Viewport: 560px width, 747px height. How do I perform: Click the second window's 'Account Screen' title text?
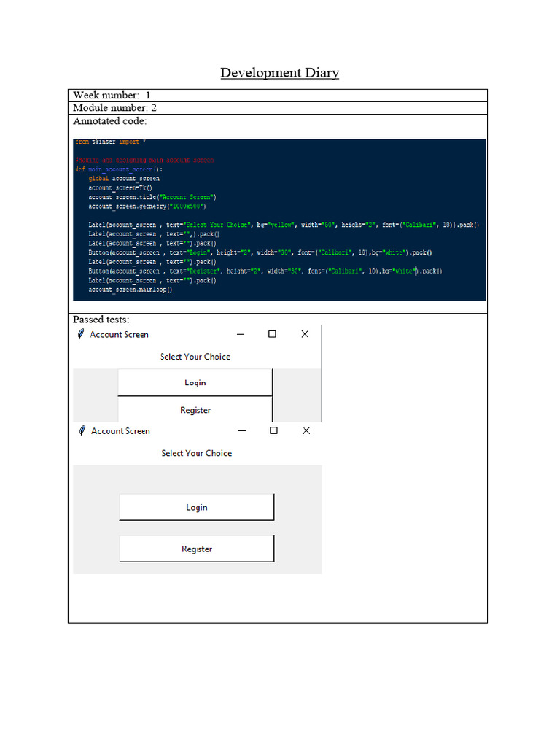[x=120, y=430]
